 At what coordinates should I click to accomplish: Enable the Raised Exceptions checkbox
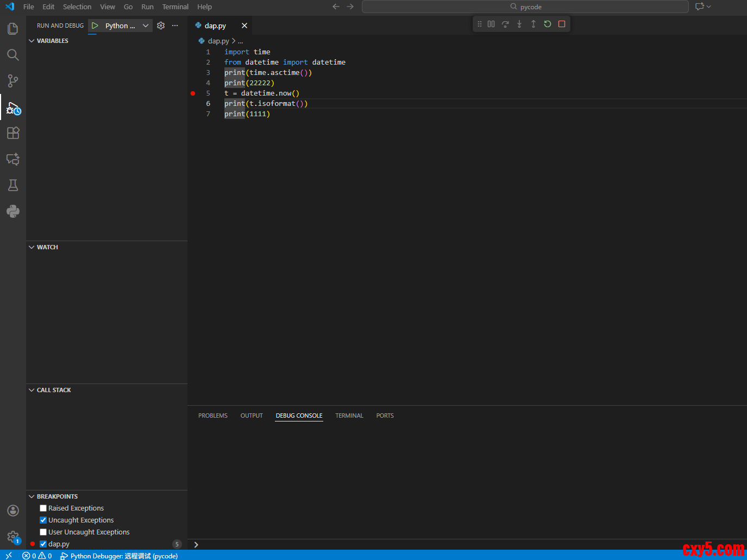coord(43,508)
